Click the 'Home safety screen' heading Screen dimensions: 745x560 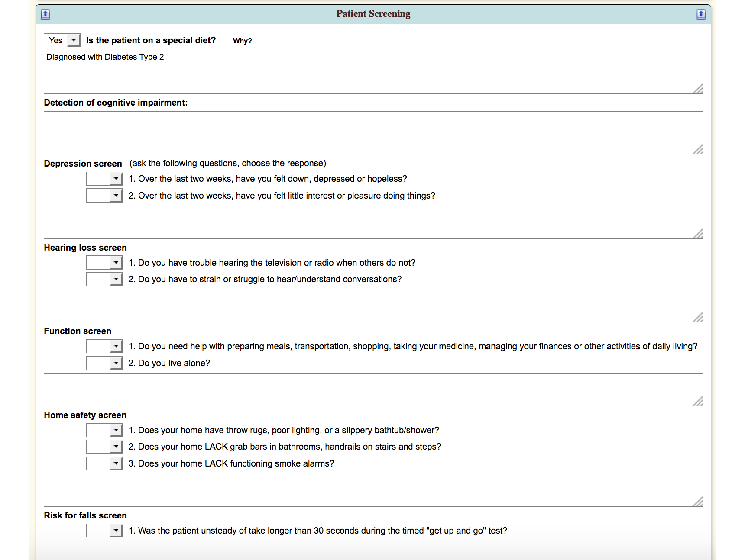tap(85, 415)
